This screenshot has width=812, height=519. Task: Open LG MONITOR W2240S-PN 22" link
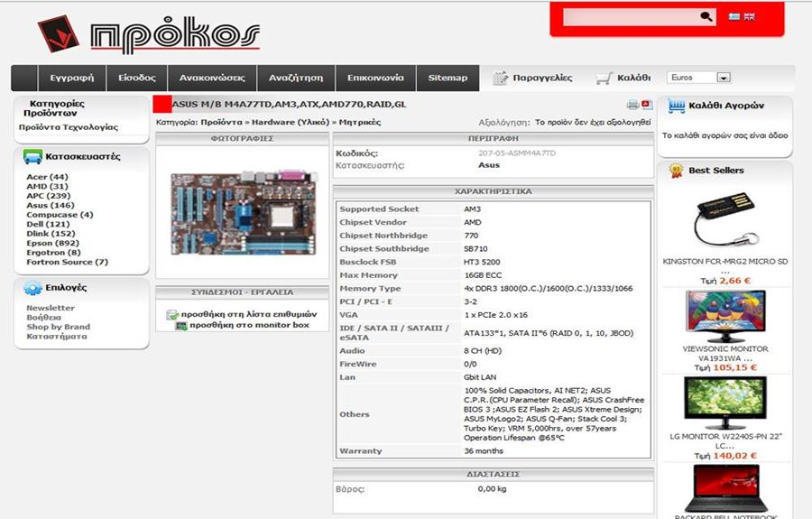click(725, 441)
